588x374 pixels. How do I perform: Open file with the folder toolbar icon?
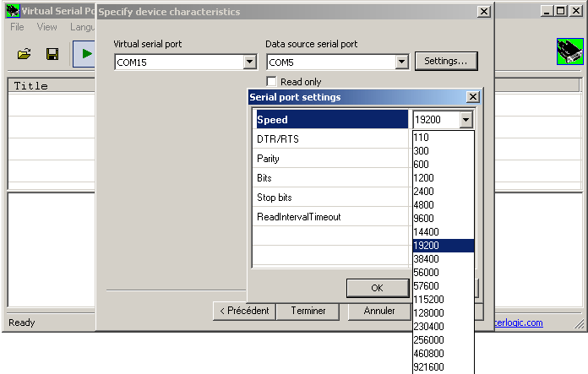pos(24,54)
